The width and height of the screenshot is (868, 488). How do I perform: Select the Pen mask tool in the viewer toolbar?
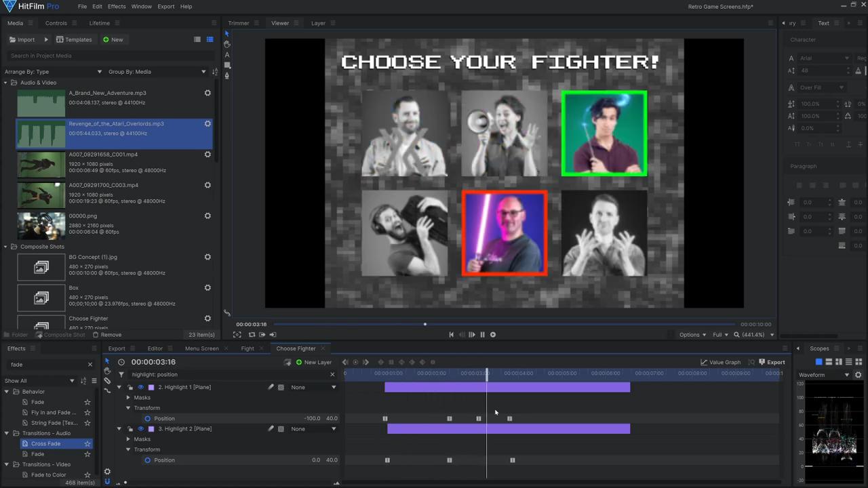(x=227, y=75)
